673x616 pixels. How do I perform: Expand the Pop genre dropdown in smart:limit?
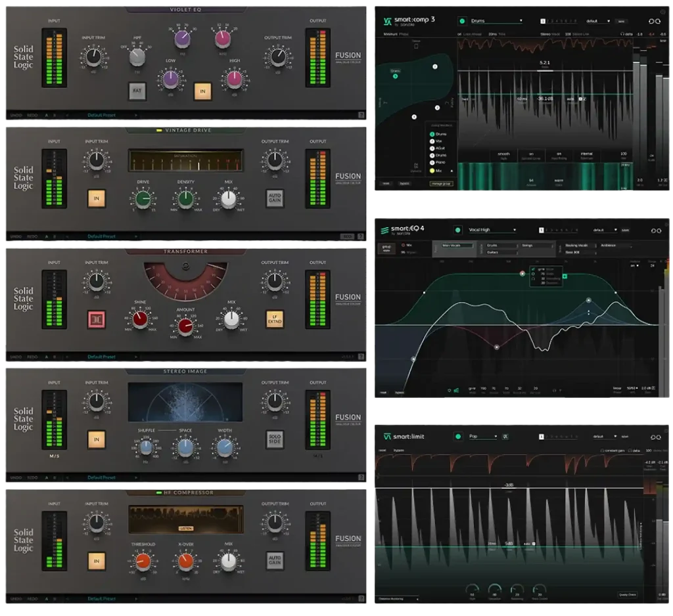pos(482,436)
